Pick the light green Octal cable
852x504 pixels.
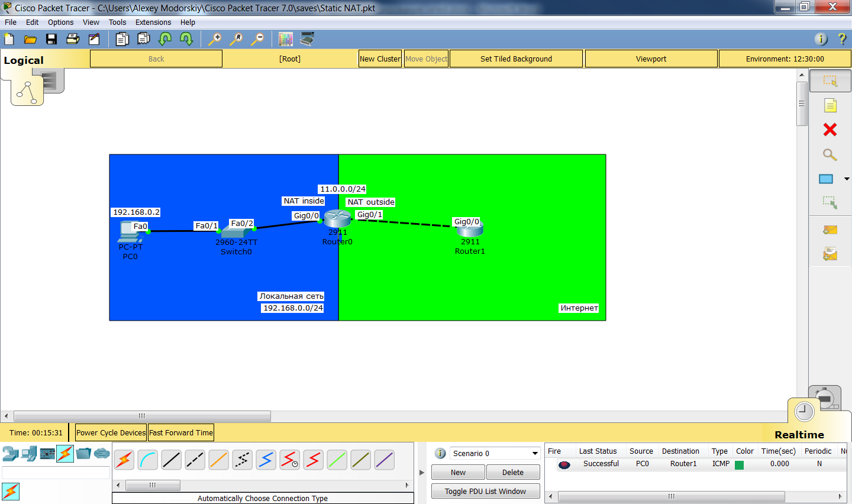point(337,460)
